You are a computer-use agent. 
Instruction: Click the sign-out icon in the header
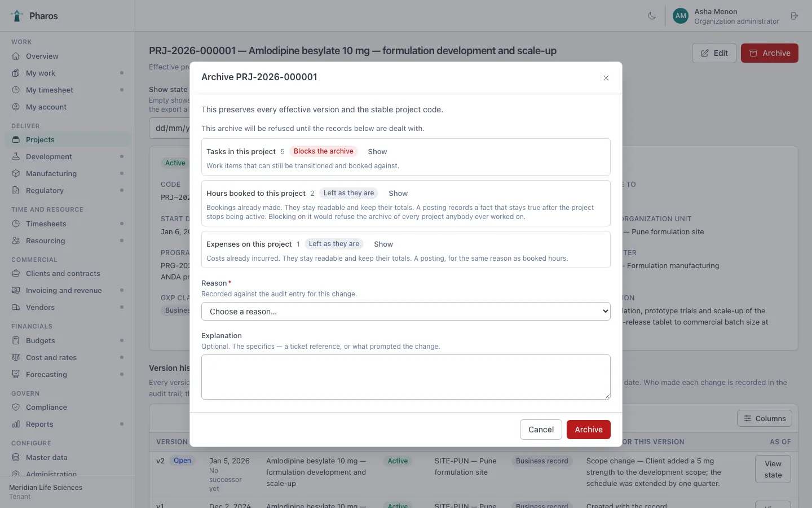click(x=795, y=16)
